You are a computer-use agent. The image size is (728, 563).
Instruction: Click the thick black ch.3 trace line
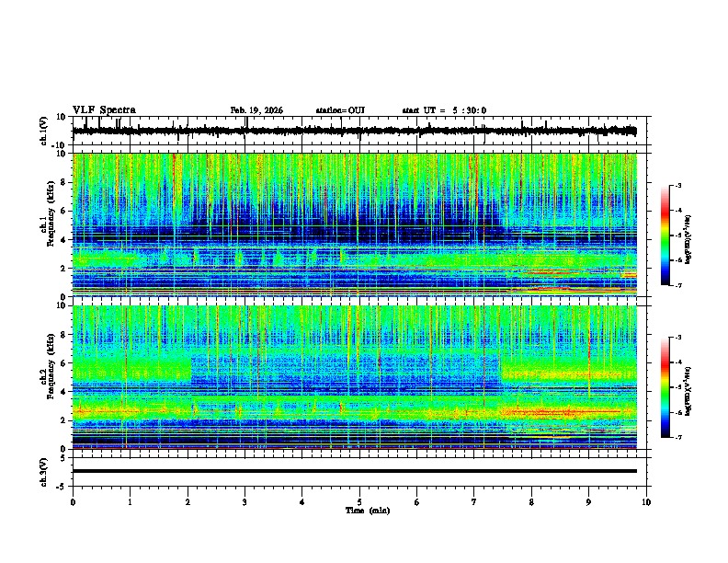(355, 471)
